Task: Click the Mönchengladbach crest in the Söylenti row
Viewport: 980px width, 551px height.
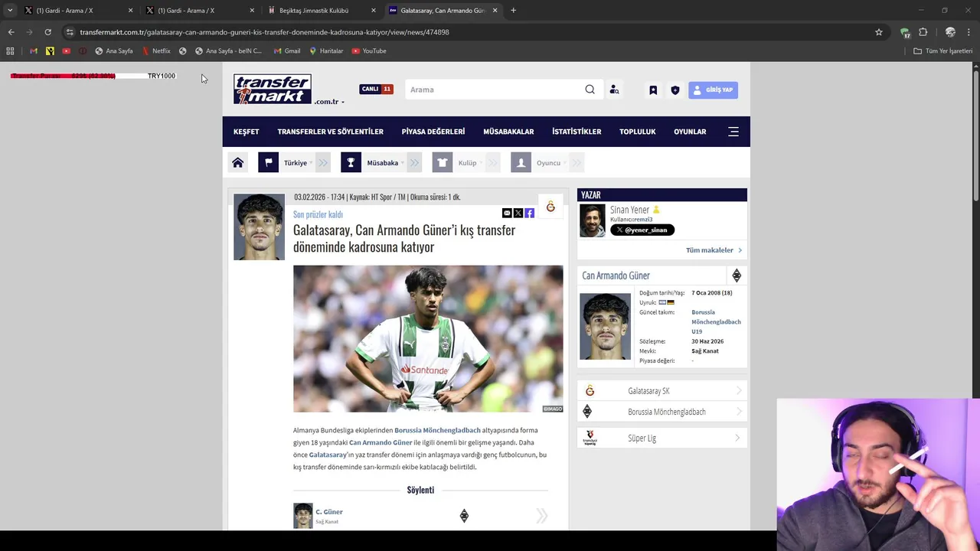Action: tap(464, 517)
